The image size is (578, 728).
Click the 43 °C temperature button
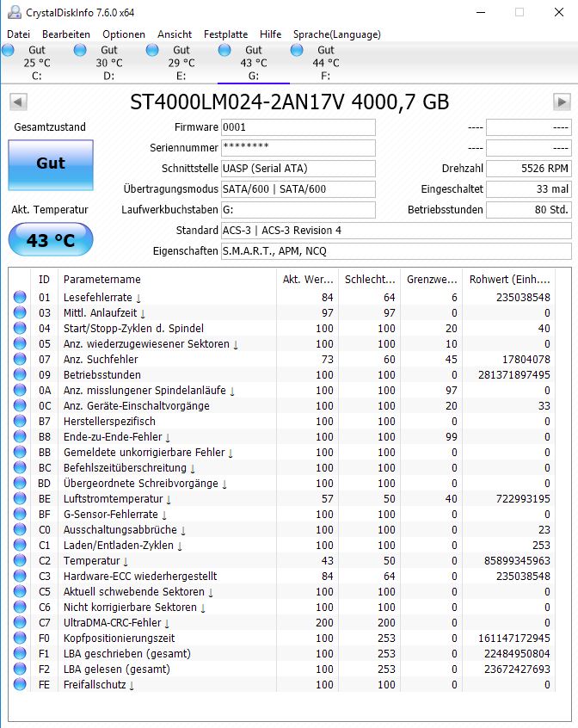pyautogui.click(x=51, y=239)
